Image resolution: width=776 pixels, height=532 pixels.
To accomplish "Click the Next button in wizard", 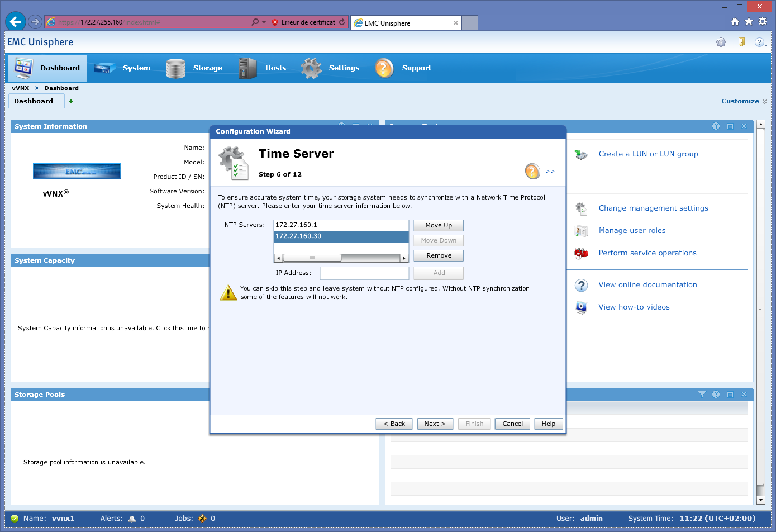I will coord(435,424).
